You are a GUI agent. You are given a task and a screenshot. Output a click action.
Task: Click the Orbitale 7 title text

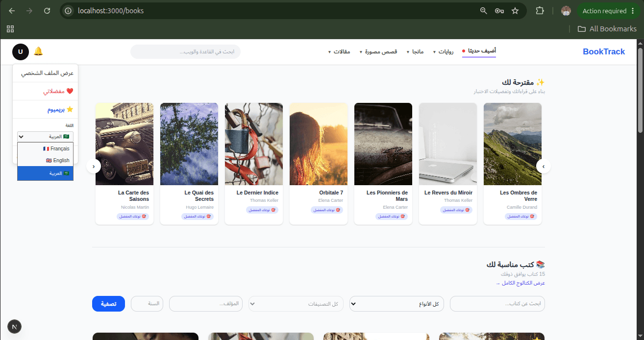click(x=331, y=193)
